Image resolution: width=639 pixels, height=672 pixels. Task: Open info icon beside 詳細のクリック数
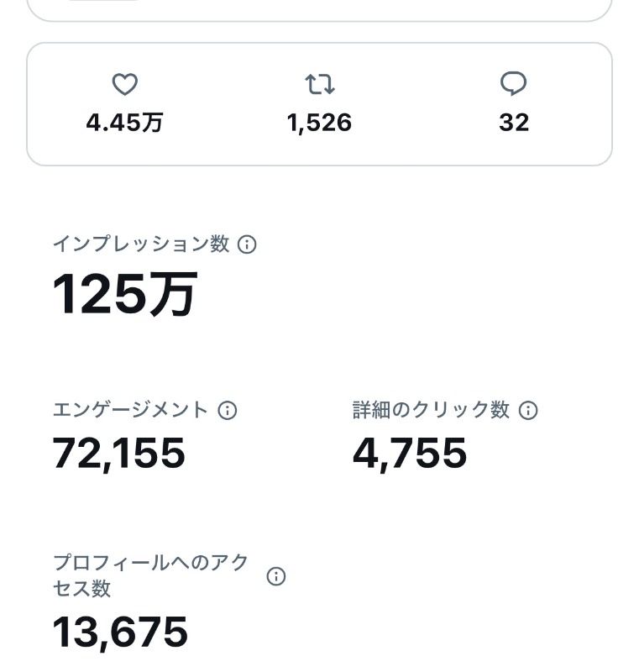(x=528, y=410)
